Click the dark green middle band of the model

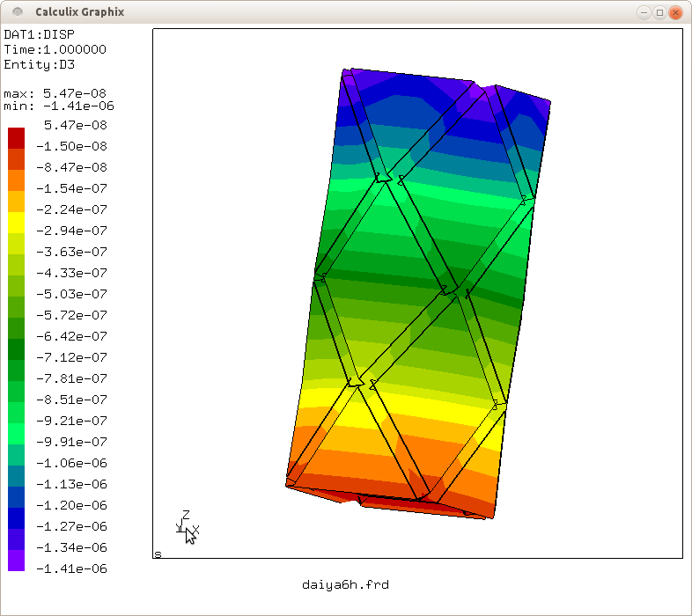[419, 284]
